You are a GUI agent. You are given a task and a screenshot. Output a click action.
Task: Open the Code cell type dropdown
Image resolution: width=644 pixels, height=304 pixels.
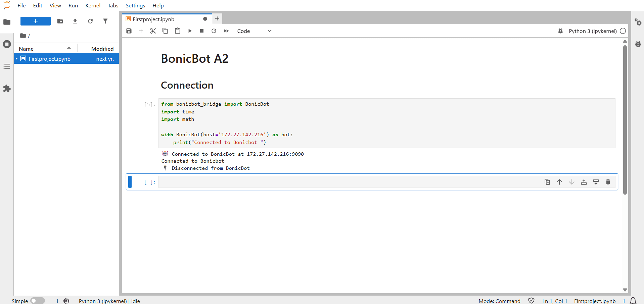pyautogui.click(x=255, y=31)
